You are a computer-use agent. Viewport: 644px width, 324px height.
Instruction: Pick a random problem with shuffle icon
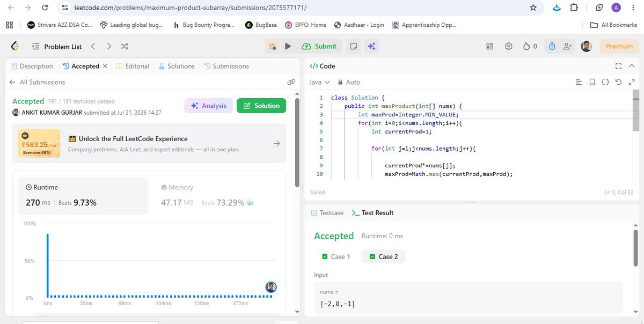point(125,47)
